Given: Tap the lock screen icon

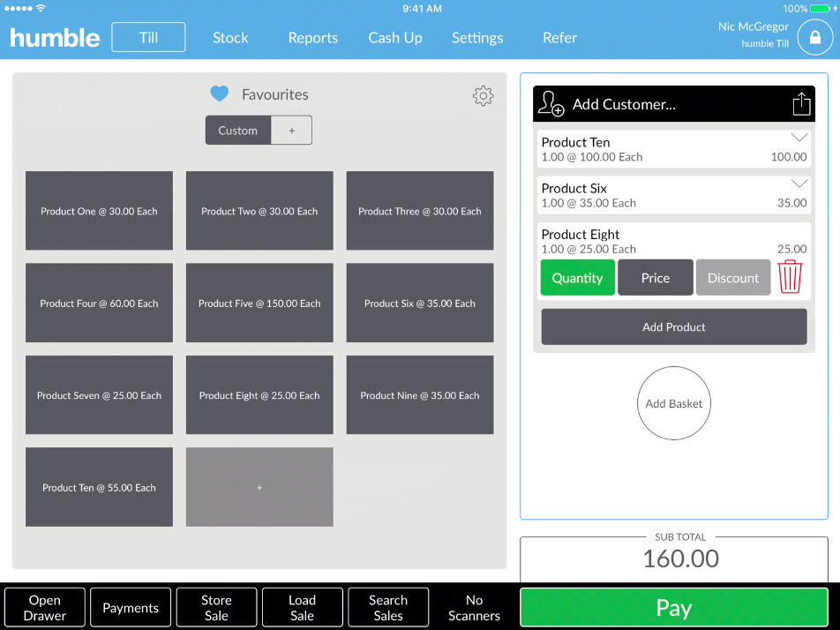Looking at the screenshot, I should pos(814,37).
